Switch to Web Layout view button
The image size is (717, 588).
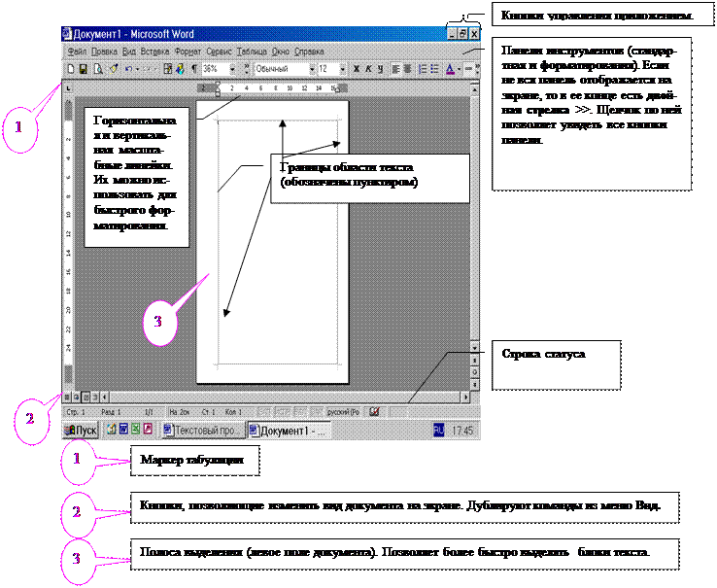click(x=76, y=398)
